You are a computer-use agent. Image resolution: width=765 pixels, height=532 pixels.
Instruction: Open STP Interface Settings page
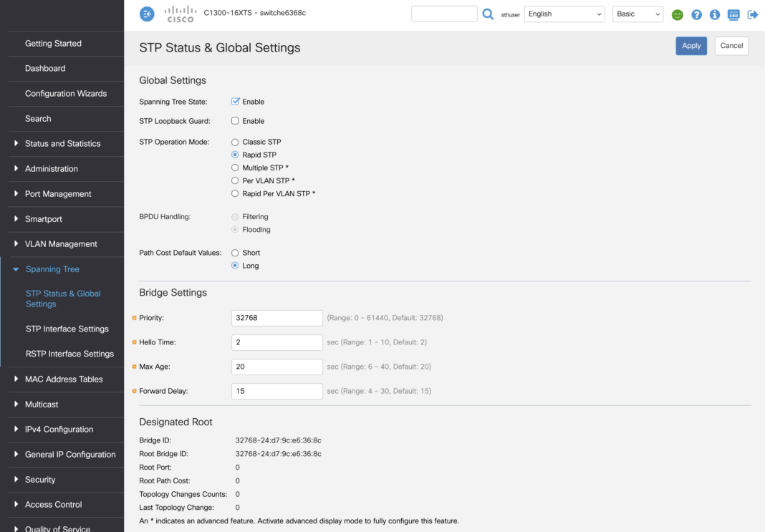click(67, 329)
